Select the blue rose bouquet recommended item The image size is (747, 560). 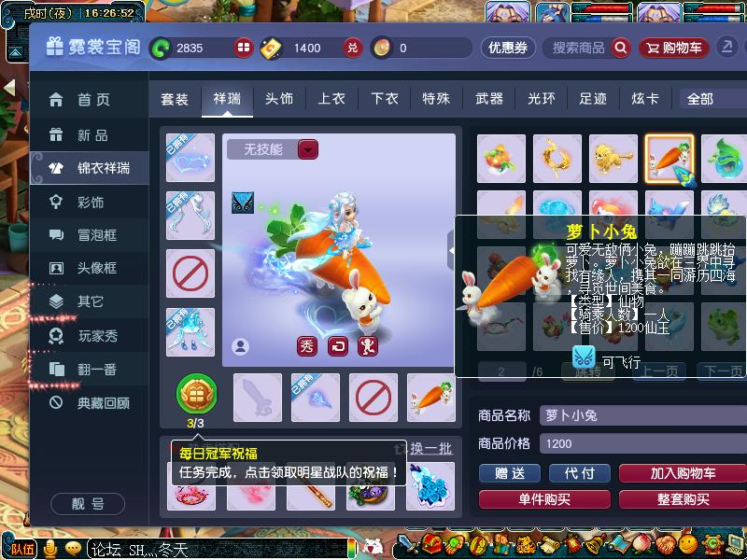pos(430,486)
